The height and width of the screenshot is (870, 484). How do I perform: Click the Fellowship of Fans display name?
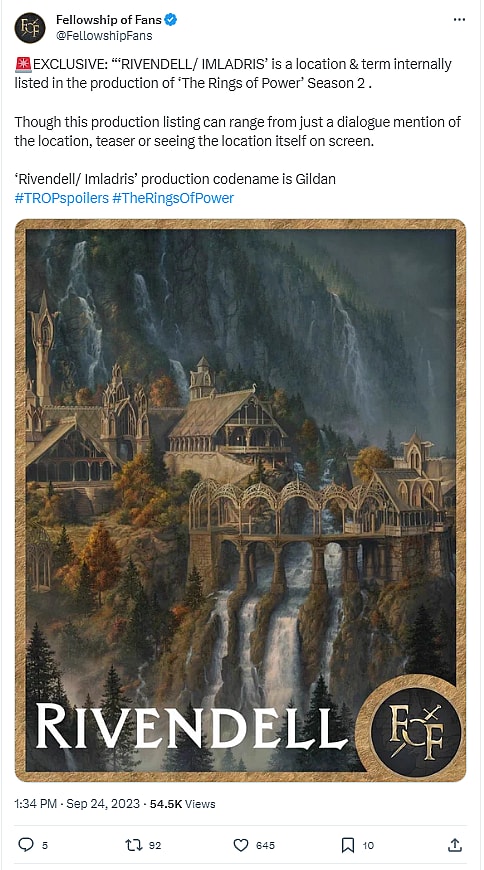(x=109, y=20)
